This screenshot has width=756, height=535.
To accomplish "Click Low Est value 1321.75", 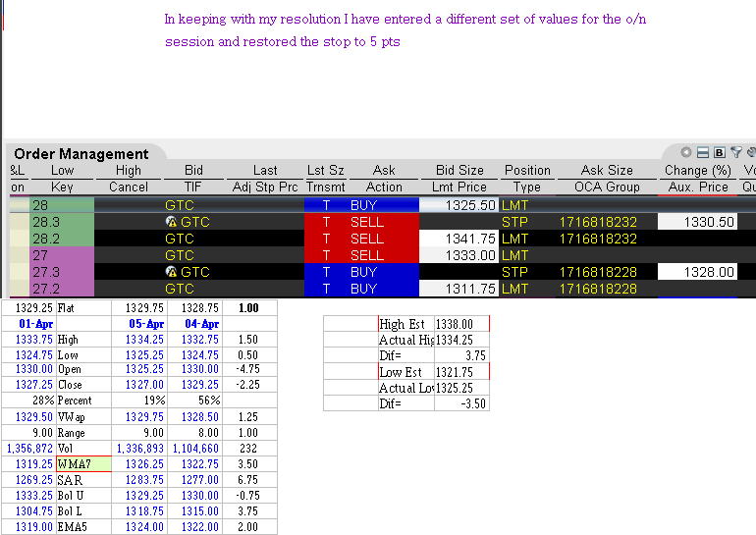I will (461, 372).
